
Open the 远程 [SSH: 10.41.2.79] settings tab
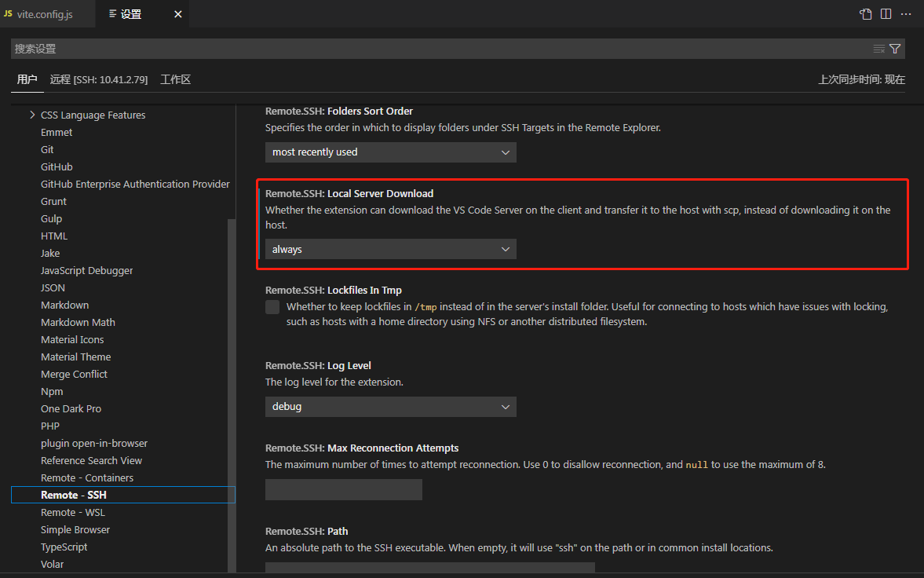tap(99, 79)
